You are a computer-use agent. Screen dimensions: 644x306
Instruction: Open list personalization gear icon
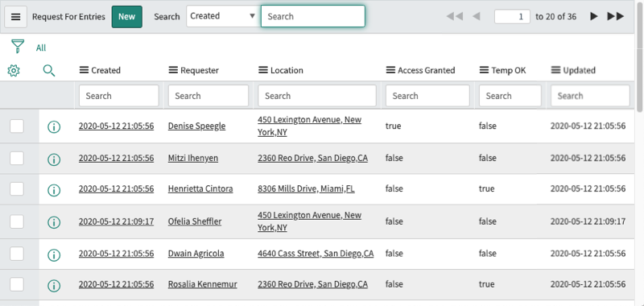click(x=14, y=71)
